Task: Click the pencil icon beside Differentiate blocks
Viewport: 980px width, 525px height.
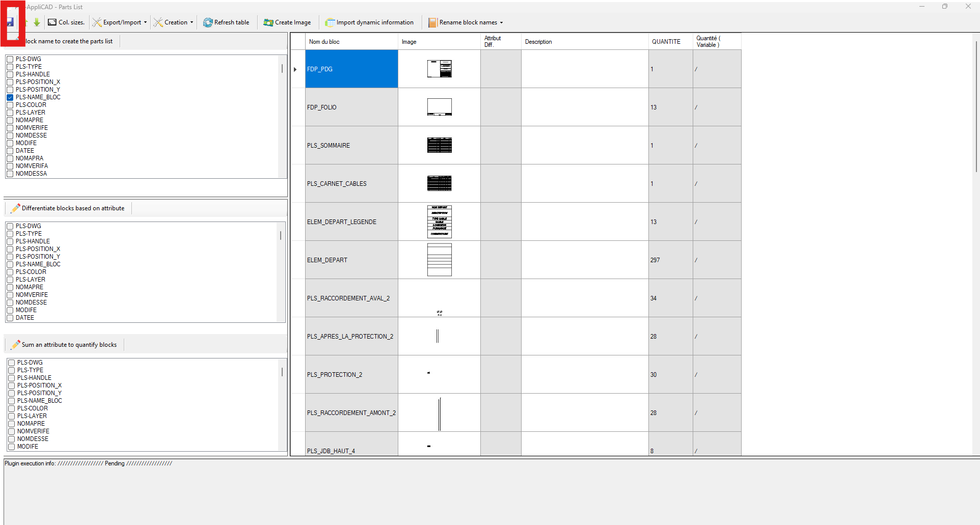Action: point(15,208)
